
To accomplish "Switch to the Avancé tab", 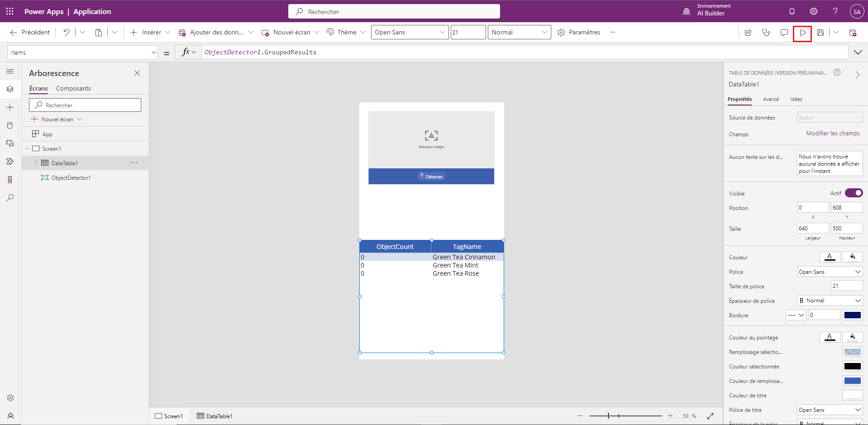I will coord(771,99).
